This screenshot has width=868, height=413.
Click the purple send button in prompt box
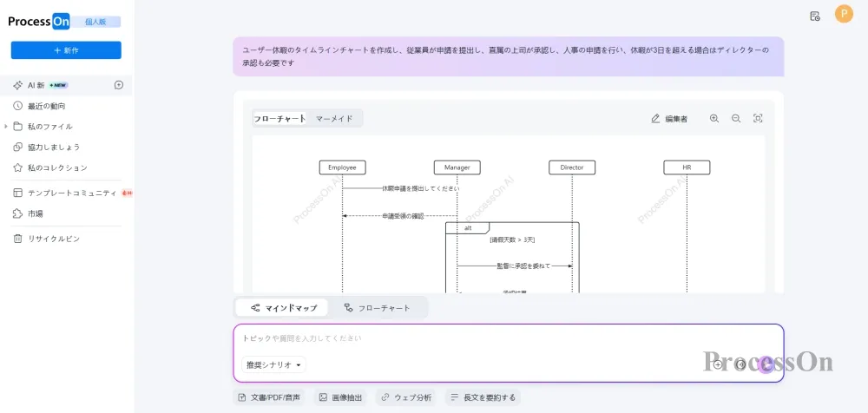tap(765, 364)
